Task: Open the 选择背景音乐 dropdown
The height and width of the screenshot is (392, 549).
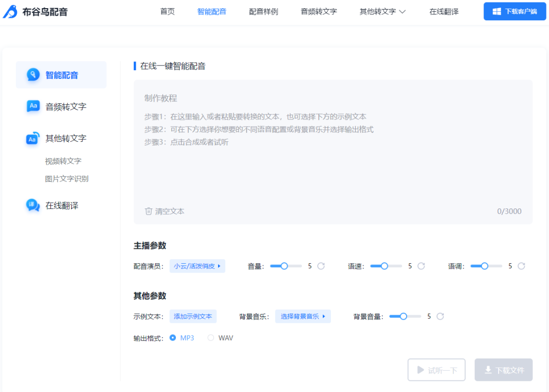Action: (x=303, y=316)
